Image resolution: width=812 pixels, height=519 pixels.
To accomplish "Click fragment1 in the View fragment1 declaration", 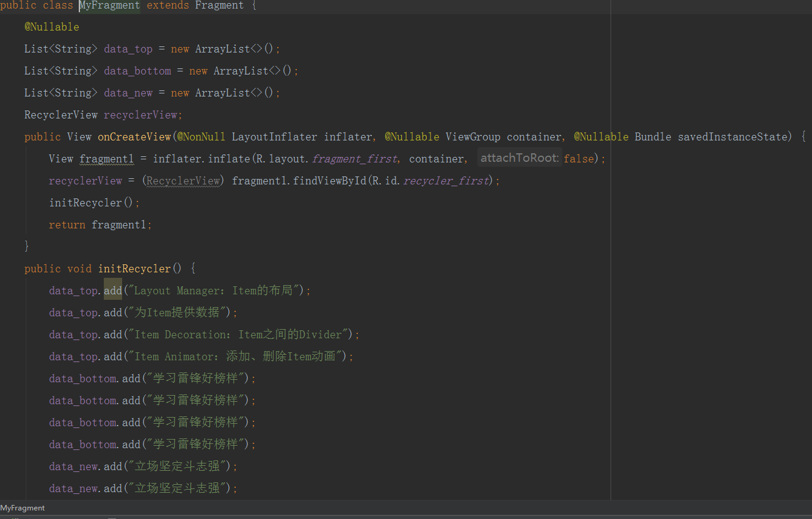I will pos(107,159).
